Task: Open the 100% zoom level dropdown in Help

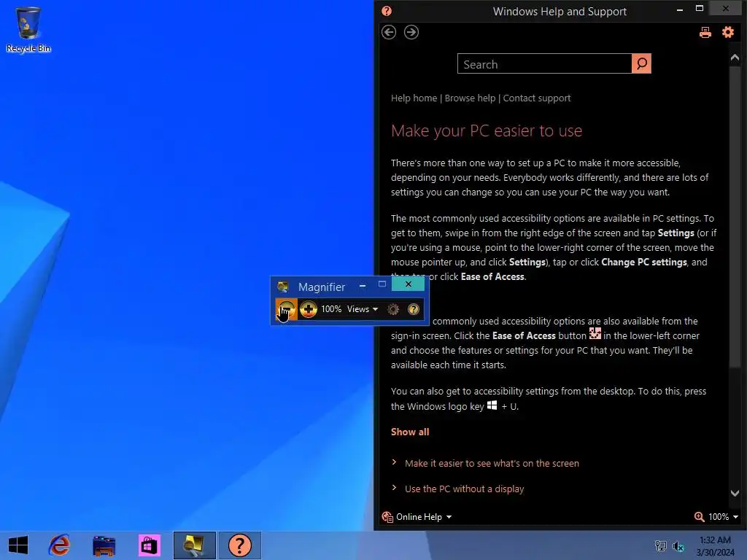Action: tap(723, 517)
